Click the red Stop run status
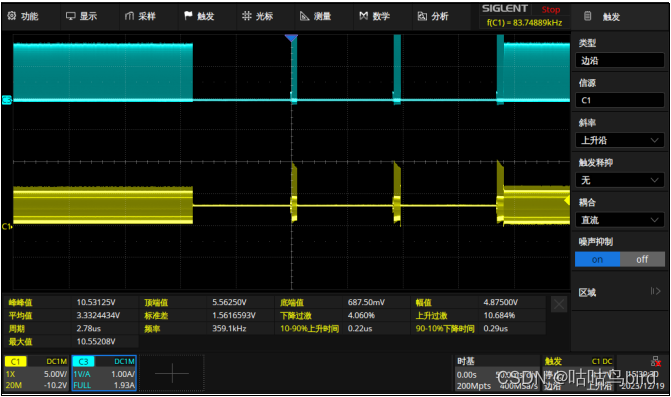Screen dimensions: 671x397 550,9
